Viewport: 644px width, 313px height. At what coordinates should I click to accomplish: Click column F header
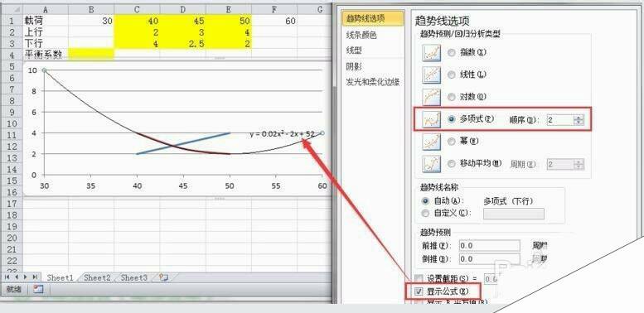click(x=274, y=9)
